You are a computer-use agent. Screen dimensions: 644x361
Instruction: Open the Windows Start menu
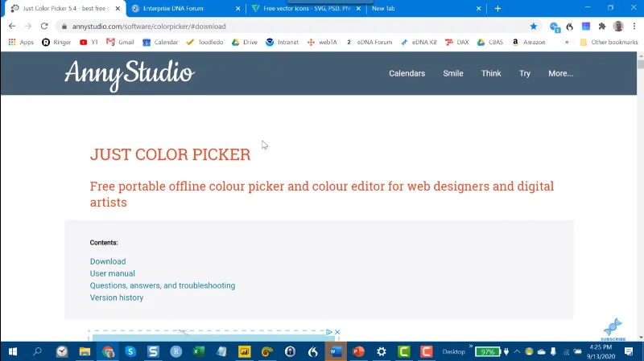tap(13, 351)
